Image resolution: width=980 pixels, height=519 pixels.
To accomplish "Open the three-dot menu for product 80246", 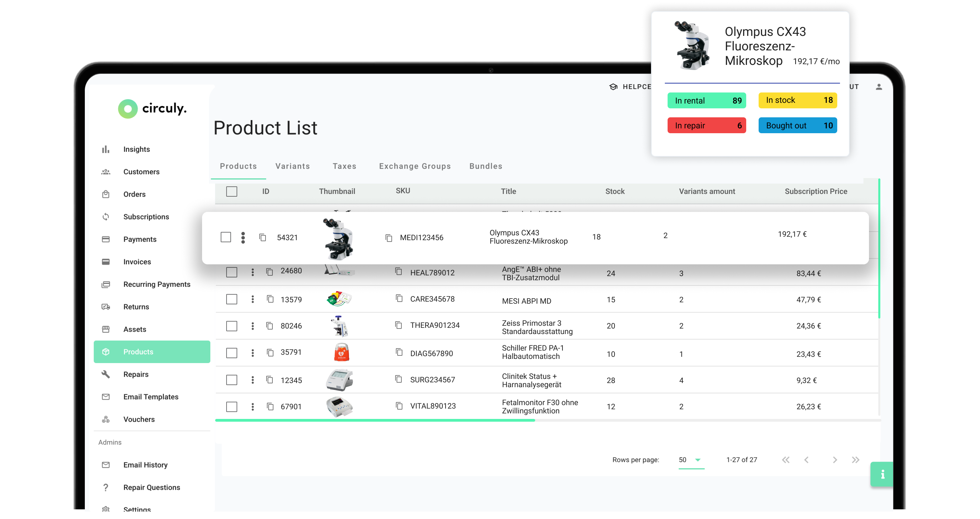I will (253, 326).
